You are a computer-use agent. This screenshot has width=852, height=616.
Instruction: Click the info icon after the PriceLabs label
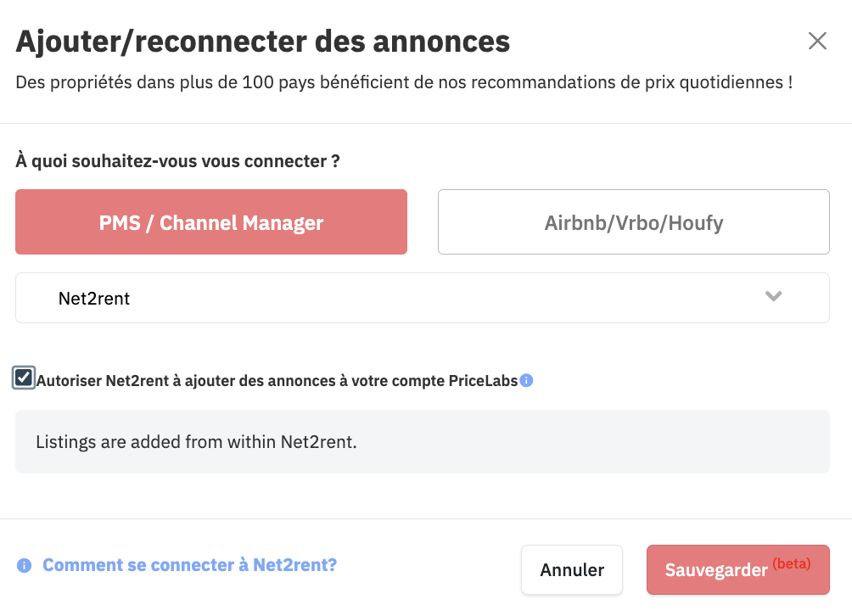pos(526,380)
